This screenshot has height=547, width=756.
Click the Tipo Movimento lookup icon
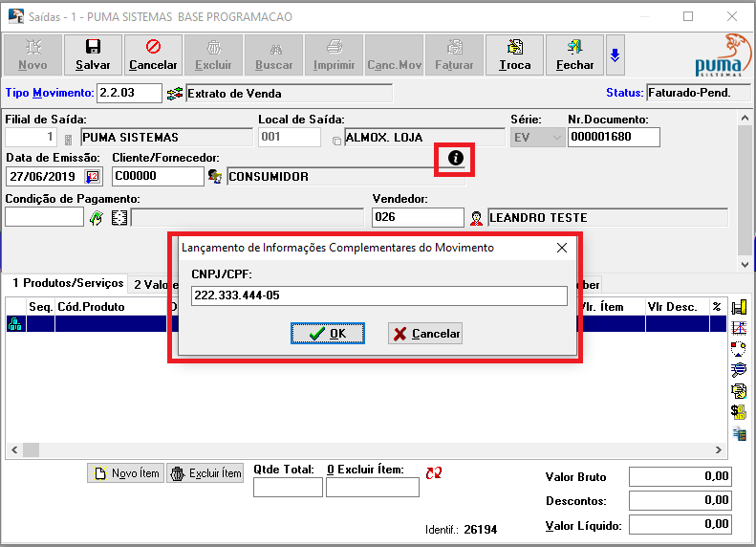pyautogui.click(x=174, y=93)
